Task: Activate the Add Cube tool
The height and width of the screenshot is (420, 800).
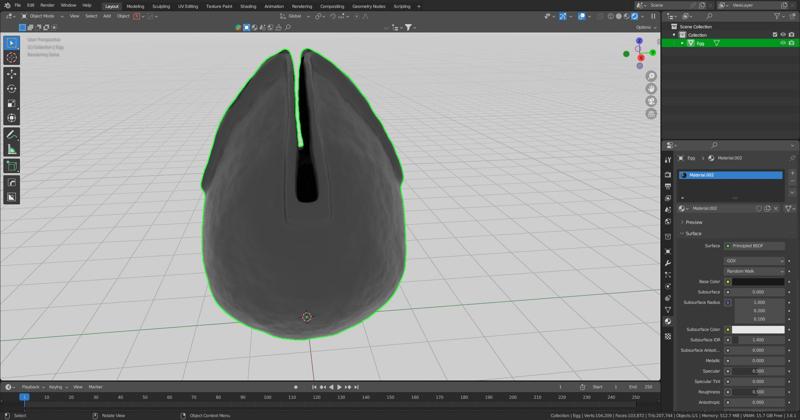Action: tap(12, 166)
